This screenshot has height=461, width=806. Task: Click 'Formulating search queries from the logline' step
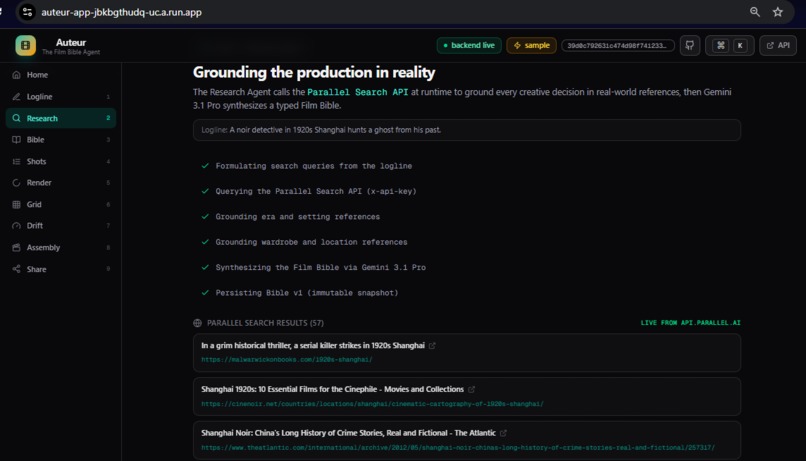click(x=314, y=166)
